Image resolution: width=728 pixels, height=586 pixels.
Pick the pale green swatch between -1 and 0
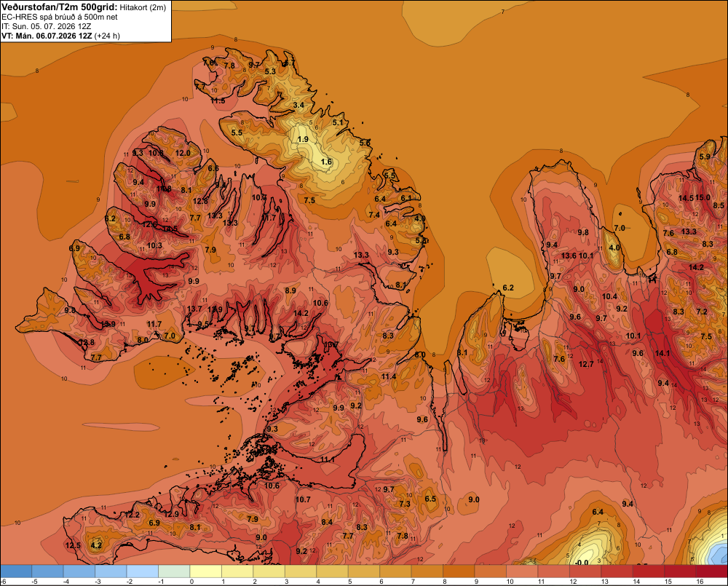point(175,571)
